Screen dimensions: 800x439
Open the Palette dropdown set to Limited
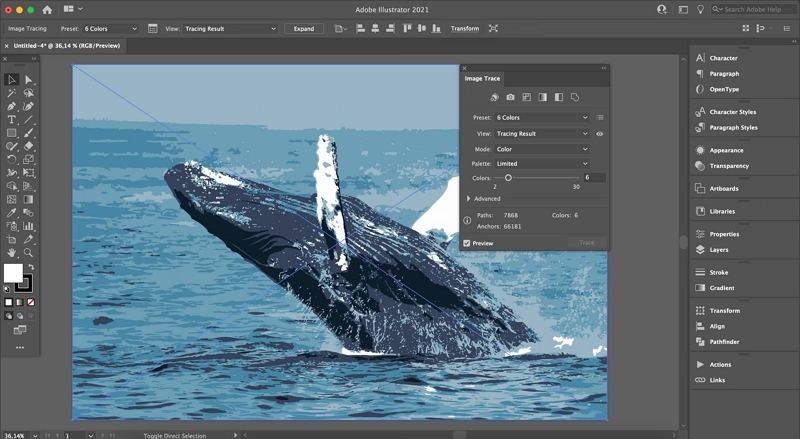click(542, 163)
